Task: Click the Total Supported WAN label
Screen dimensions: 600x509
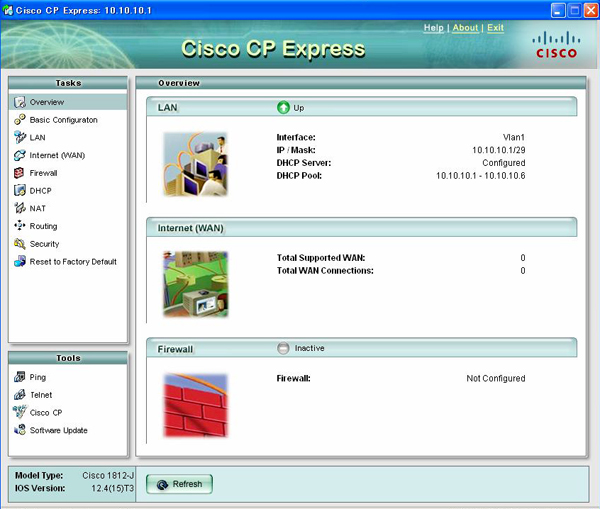Action: pos(321,258)
